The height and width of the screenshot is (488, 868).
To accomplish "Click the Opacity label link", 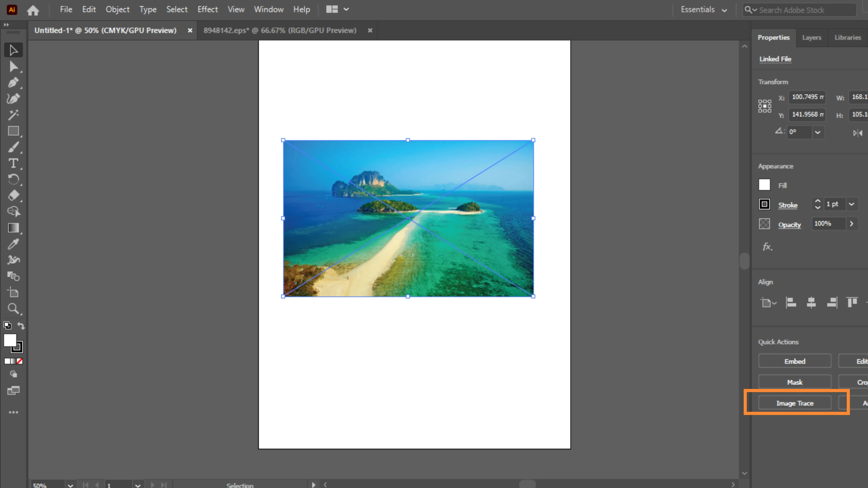I will 789,225.
